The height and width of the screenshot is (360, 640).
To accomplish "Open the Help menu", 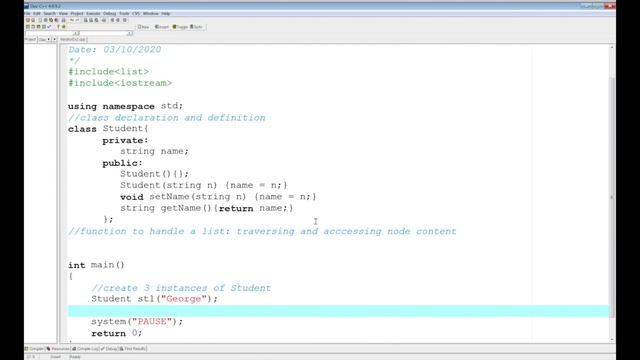I will 166,13.
